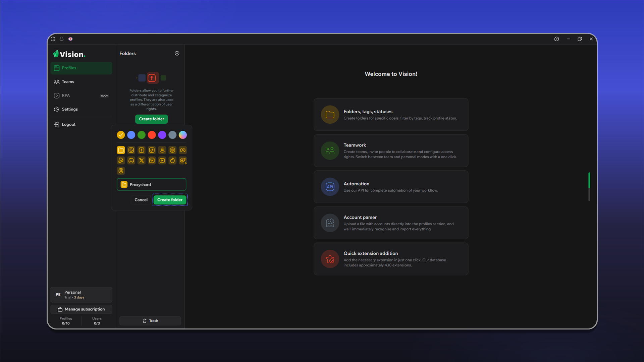Click the green scrollbar on right edge

click(x=589, y=180)
